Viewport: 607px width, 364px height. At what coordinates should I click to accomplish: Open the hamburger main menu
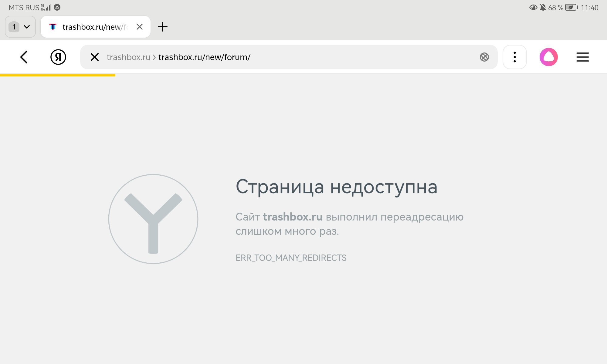click(582, 57)
